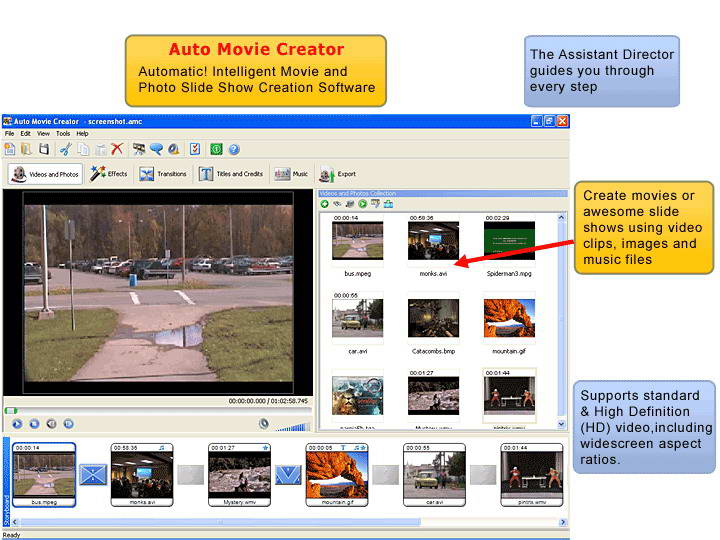Click the music note icon on storyboard monks.avi

coord(162,447)
